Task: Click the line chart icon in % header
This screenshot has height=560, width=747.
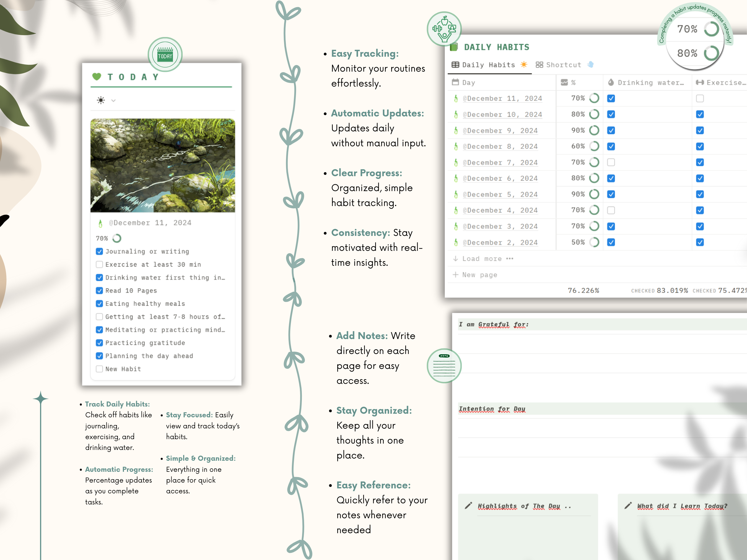Action: click(x=564, y=82)
